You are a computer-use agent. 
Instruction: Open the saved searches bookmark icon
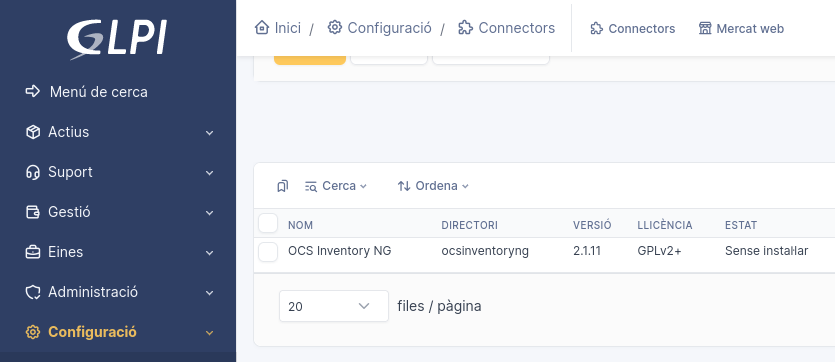click(283, 186)
